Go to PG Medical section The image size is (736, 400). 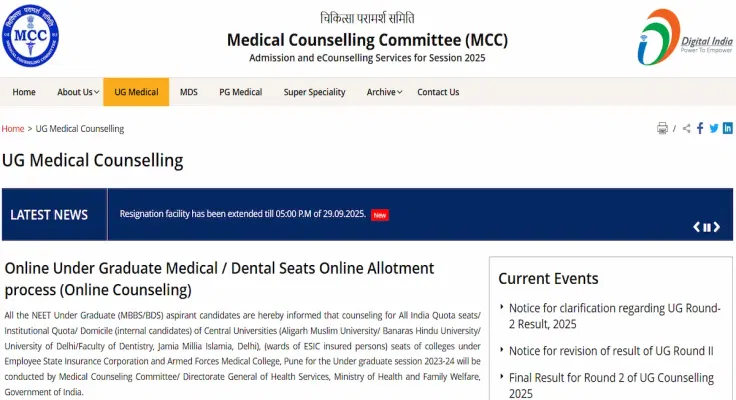pyautogui.click(x=241, y=92)
